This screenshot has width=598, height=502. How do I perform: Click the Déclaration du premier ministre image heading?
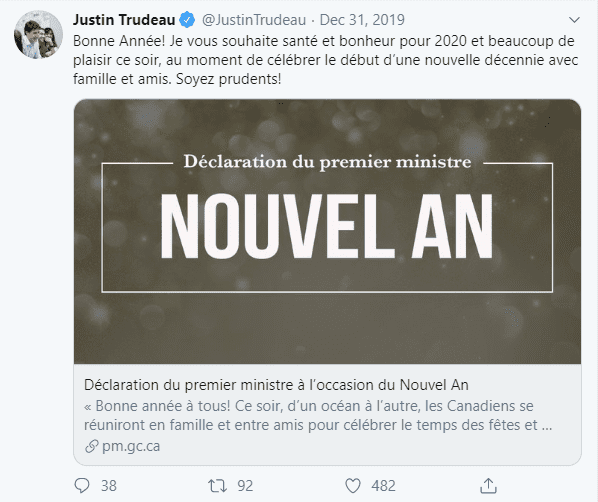coord(327,162)
